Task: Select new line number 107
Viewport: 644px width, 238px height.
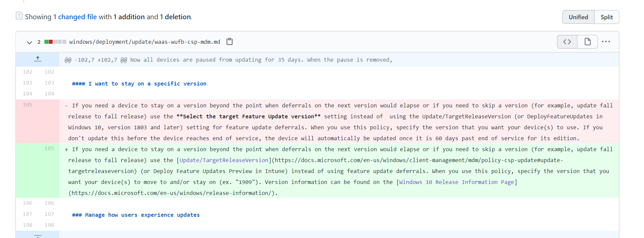Action: (49, 214)
